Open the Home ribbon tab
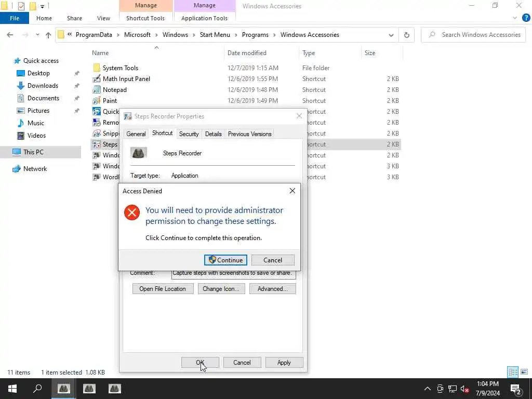Screen dimensions: 532x399 pyautogui.click(x=44, y=18)
